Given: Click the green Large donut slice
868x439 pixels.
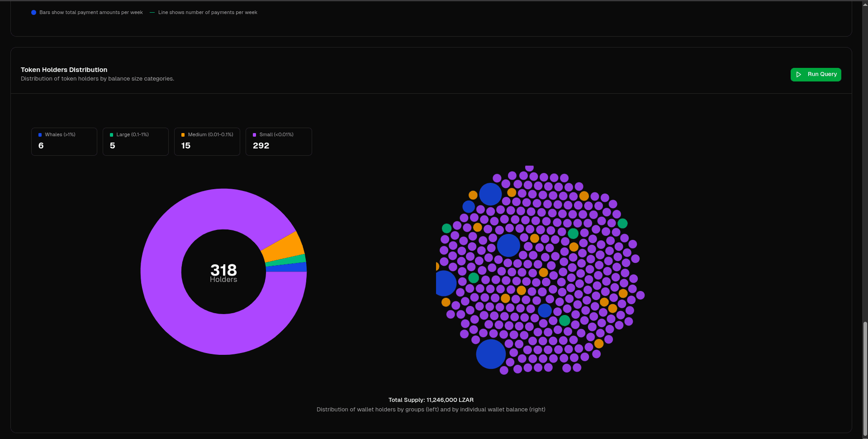Looking at the screenshot, I should tap(286, 261).
